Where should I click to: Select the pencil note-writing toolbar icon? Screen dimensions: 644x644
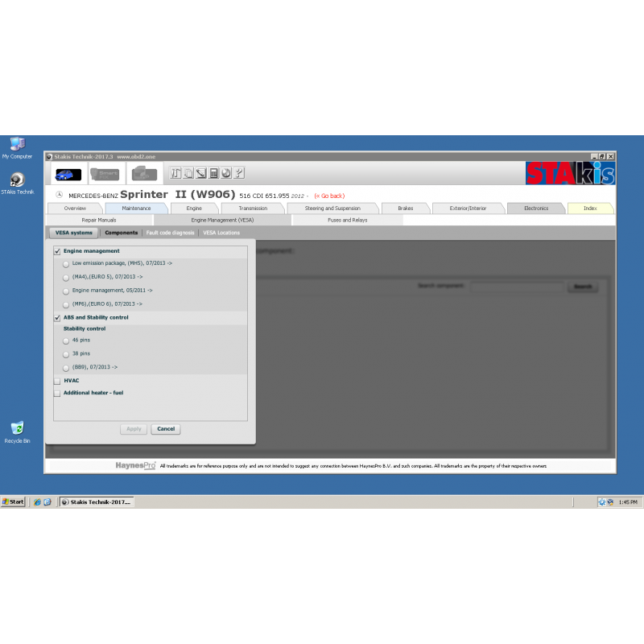tap(200, 173)
